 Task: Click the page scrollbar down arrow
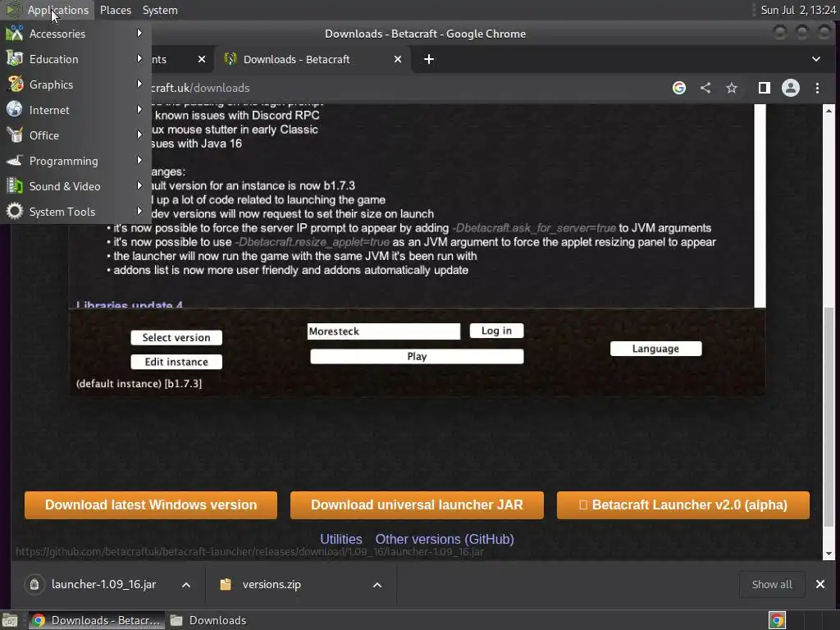pos(829,554)
